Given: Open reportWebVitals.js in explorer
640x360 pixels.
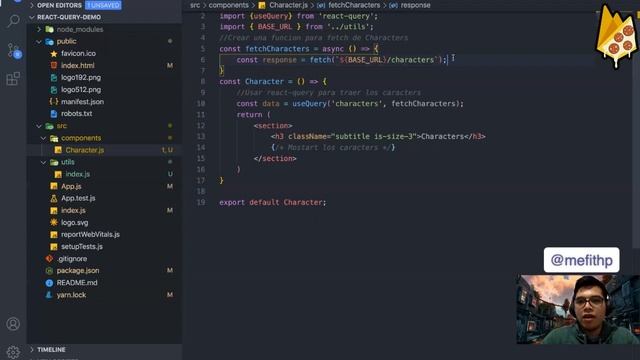Looking at the screenshot, I should (90, 235).
